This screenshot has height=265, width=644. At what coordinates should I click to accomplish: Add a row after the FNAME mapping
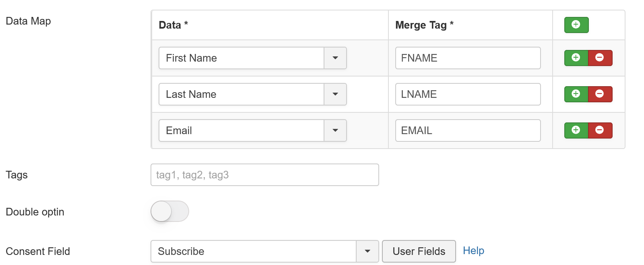pyautogui.click(x=576, y=58)
